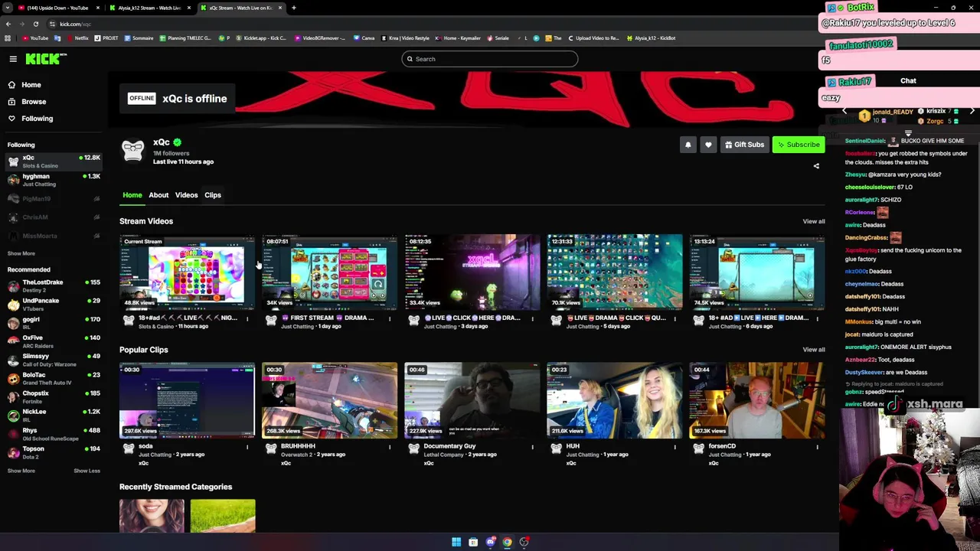The width and height of the screenshot is (980, 551).
Task: Play the 'HUH' clip thumbnail
Action: [614, 400]
